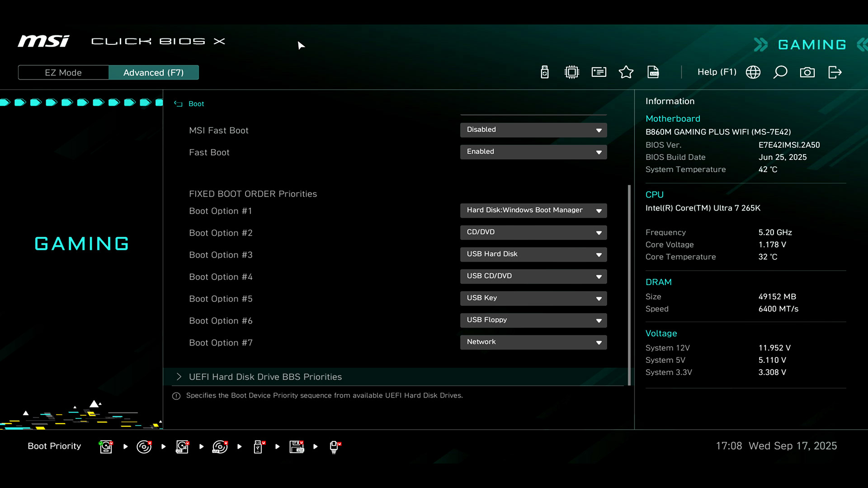Go back via Boot breadcrumb link
868x488 pixels.
pyautogui.click(x=196, y=104)
